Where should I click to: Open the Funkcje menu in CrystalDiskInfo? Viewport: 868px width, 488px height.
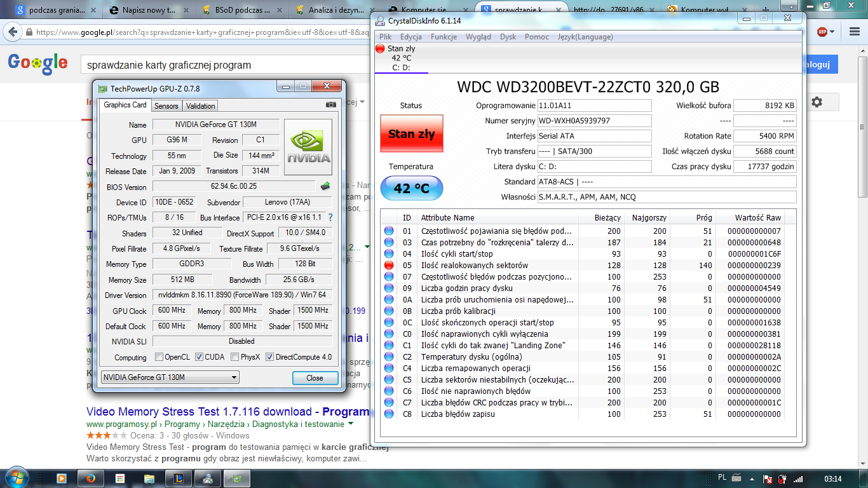click(x=444, y=37)
